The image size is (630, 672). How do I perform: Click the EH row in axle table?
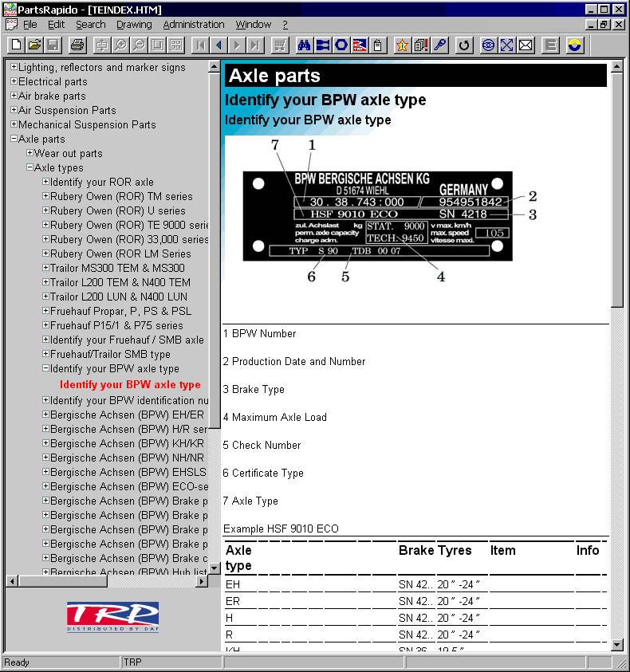pyautogui.click(x=415, y=584)
